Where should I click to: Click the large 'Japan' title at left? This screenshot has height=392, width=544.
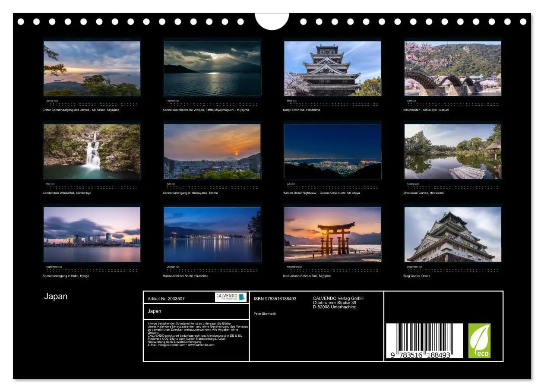56,297
